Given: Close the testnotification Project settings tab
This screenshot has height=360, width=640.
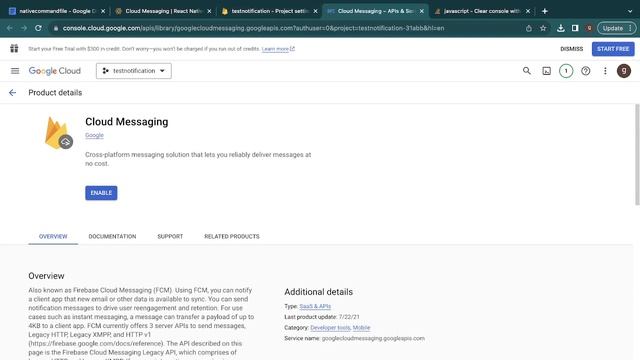Looking at the screenshot, I should click(315, 11).
